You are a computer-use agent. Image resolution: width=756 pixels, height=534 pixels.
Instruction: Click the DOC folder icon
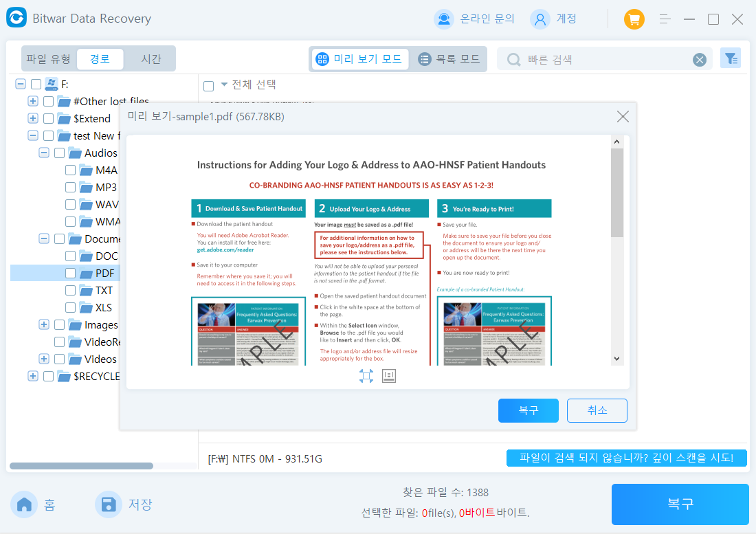(x=87, y=256)
